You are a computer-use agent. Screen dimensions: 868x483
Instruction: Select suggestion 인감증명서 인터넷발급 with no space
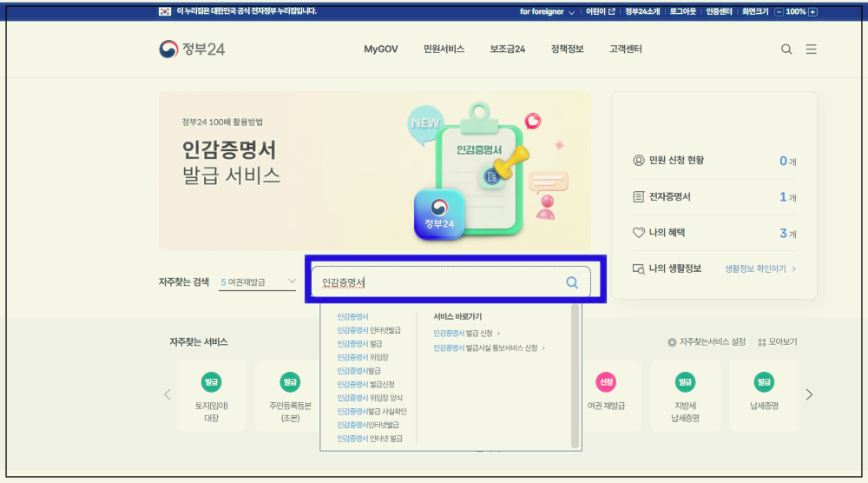(369, 330)
